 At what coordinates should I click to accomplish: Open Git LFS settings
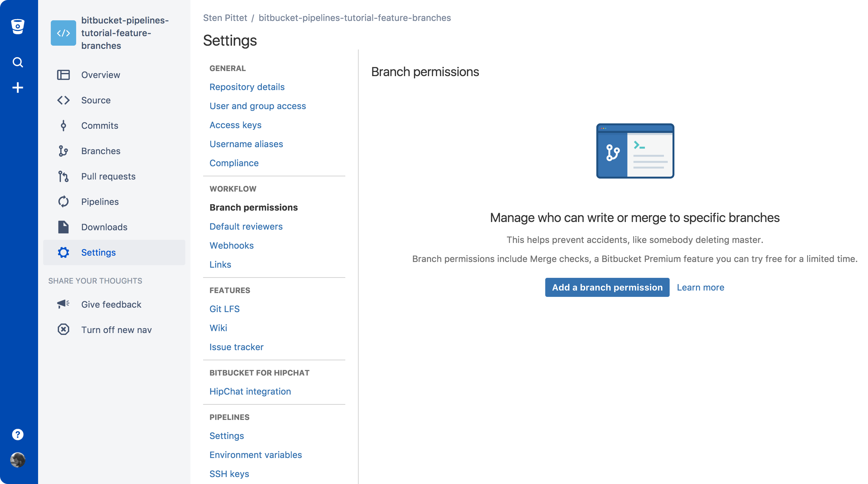[x=224, y=309]
